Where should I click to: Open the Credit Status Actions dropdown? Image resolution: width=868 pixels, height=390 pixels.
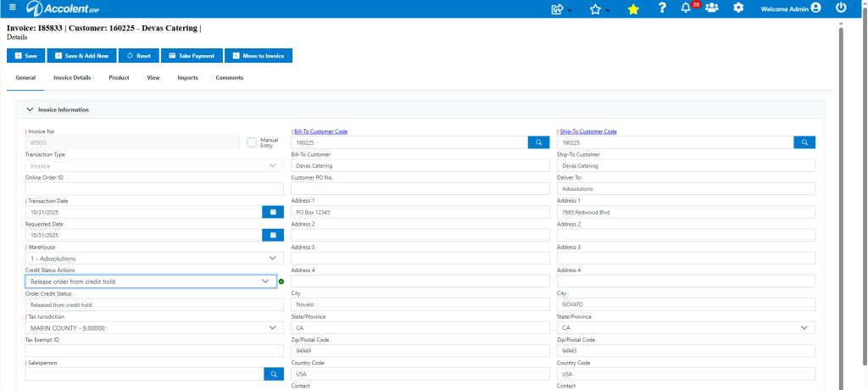[x=151, y=281]
